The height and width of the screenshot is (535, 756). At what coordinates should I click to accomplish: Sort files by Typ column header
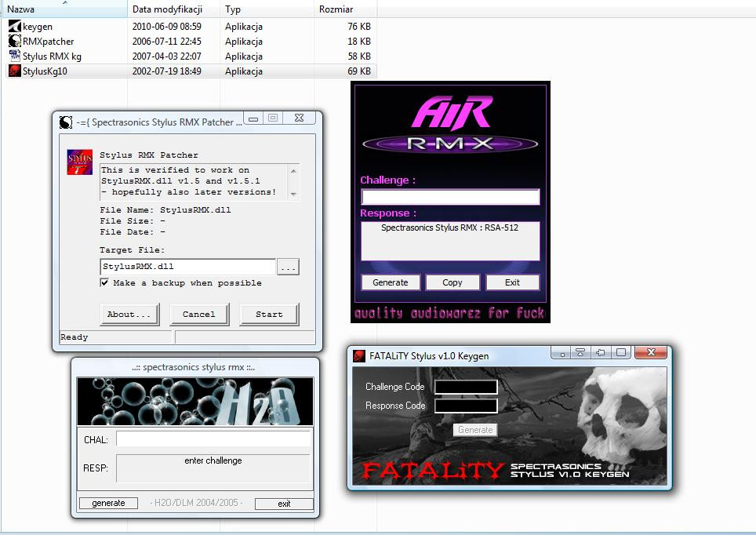point(267,9)
